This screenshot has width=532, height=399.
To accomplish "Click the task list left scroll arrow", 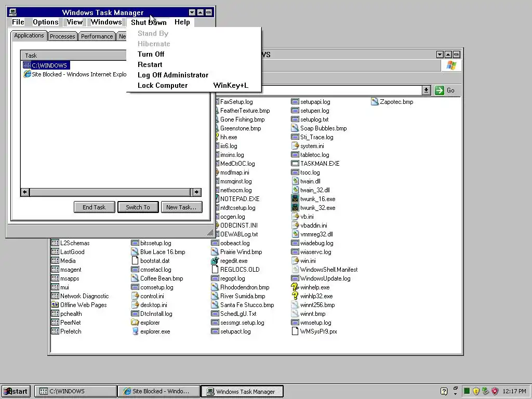I will pyautogui.click(x=25, y=192).
